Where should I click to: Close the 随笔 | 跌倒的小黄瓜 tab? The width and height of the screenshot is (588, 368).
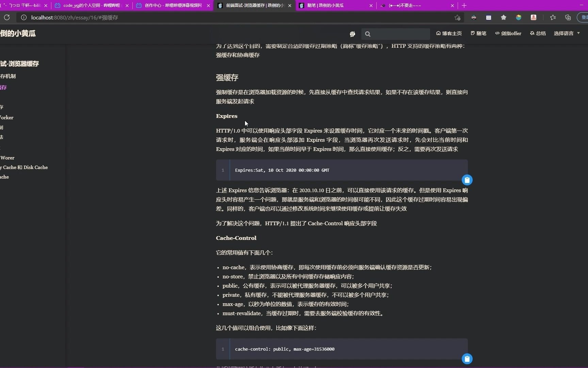click(x=371, y=5)
